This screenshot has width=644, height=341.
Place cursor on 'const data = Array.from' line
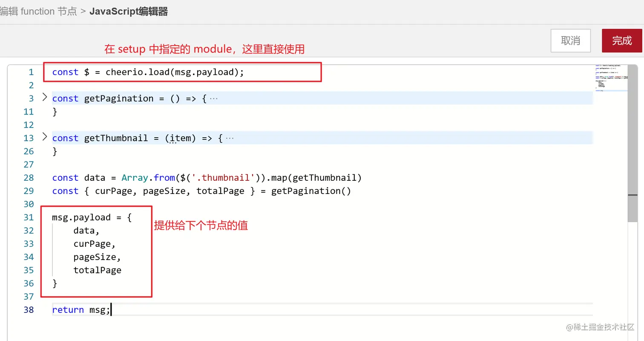click(x=207, y=178)
